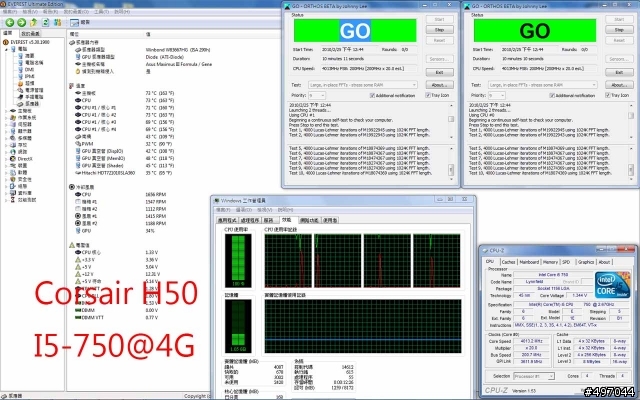Select the 1656 RPM CPU fan value
Viewport: 640px width, 400px height.
point(156,194)
